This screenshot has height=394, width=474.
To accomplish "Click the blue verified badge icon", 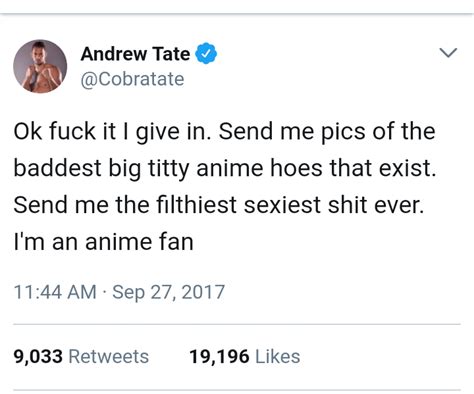I will 206,53.
